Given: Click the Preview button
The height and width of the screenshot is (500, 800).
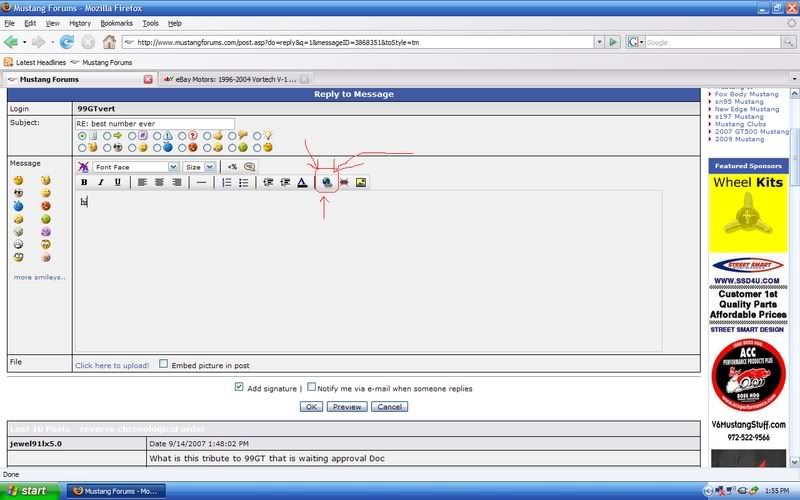Looking at the screenshot, I should (x=347, y=407).
